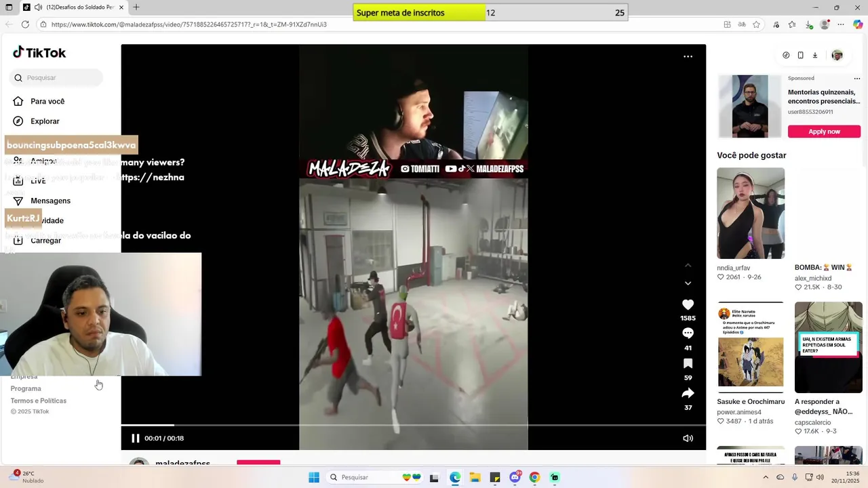868x488 pixels.
Task: Click the TikTok coins icon
Action: (x=786, y=56)
